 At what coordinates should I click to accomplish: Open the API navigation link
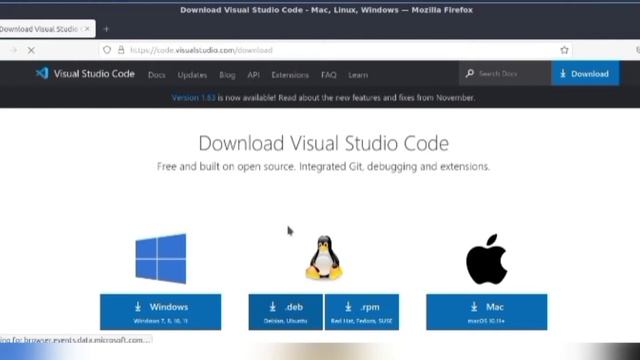click(253, 75)
